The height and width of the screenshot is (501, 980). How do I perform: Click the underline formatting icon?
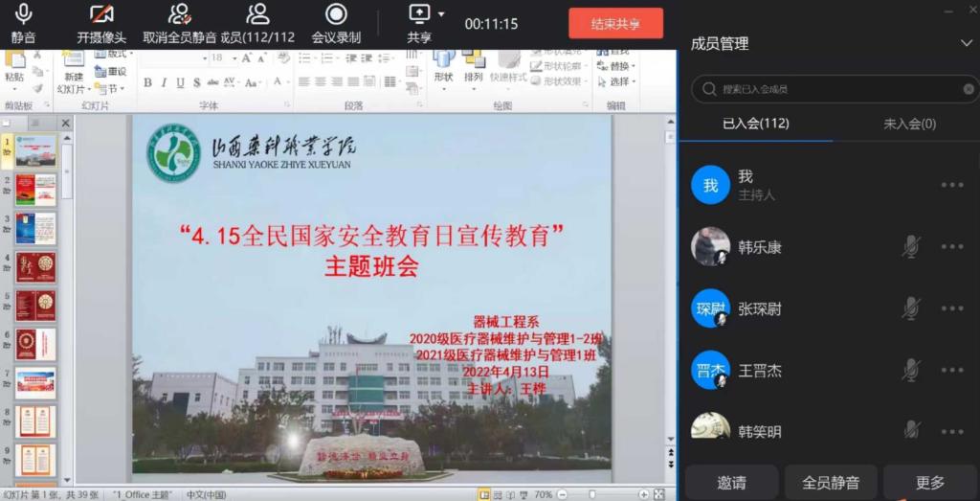pyautogui.click(x=180, y=82)
